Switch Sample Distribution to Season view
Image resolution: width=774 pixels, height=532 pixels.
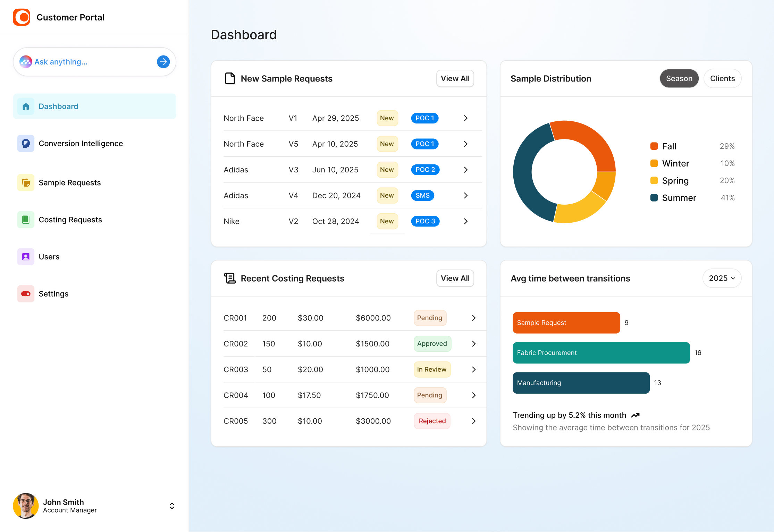679,78
